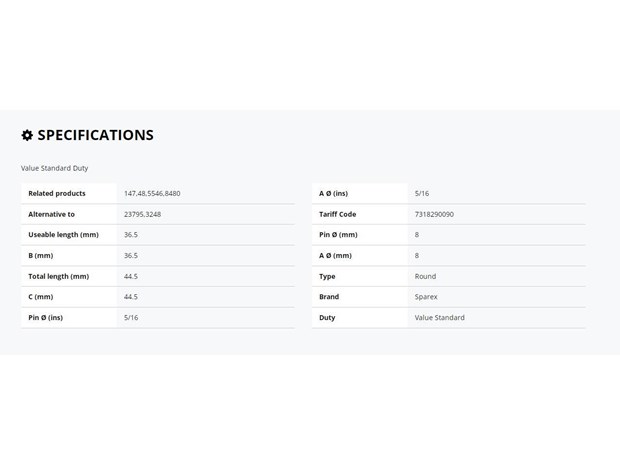
Task: Click Tariff Code value 7318290090
Action: (434, 214)
